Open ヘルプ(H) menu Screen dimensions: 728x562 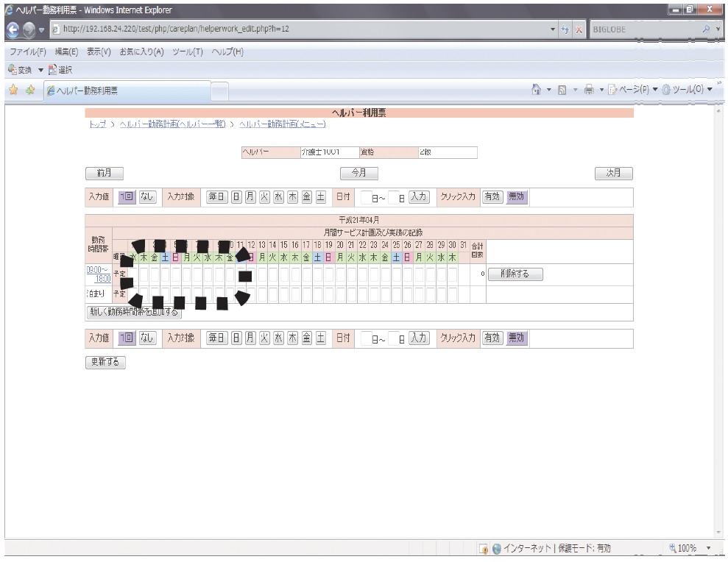(x=227, y=51)
